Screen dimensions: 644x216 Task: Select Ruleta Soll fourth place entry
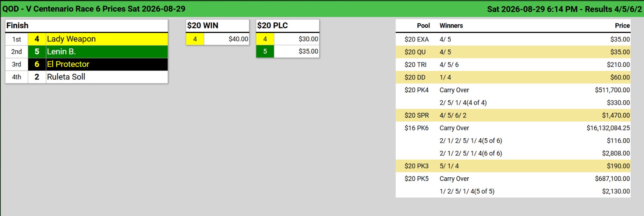pyautogui.click(x=87, y=77)
